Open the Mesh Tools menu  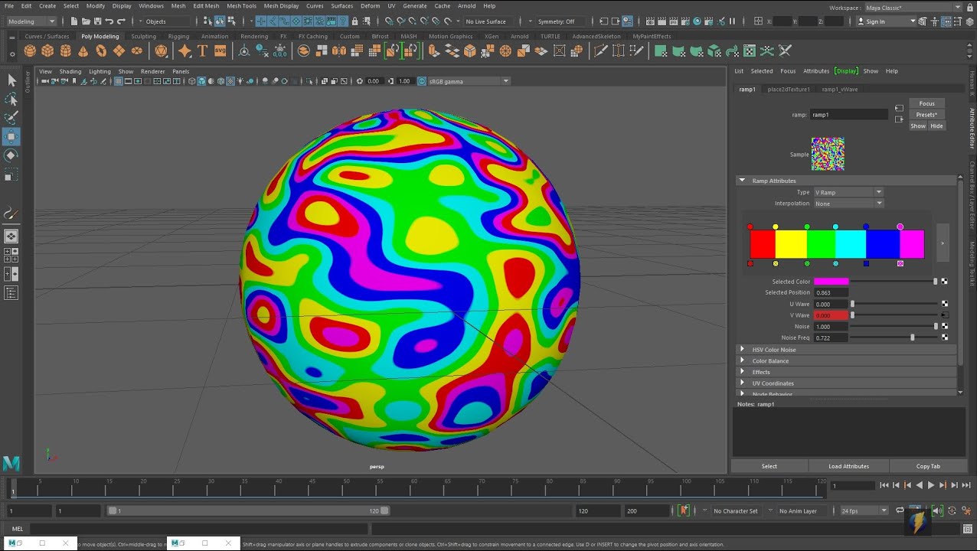coord(241,6)
